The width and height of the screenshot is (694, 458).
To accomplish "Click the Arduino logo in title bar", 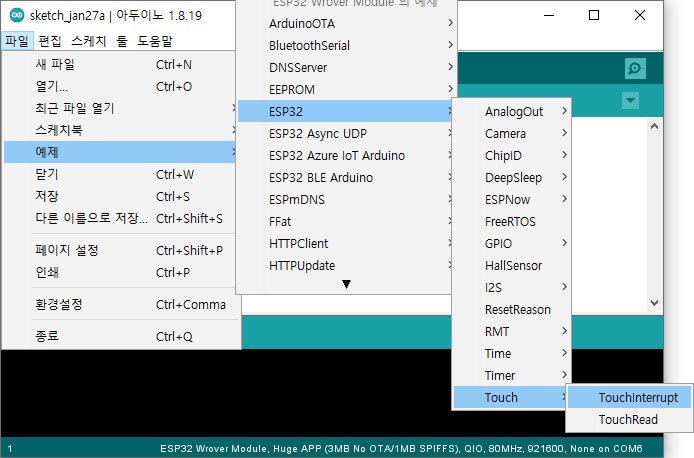I will coord(17,15).
